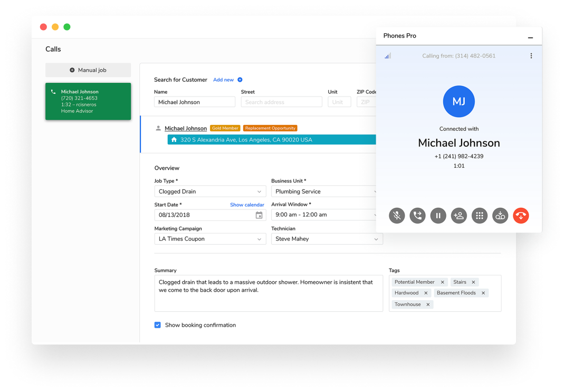Remove the Potential Member tag
564x392 pixels.
pos(443,282)
